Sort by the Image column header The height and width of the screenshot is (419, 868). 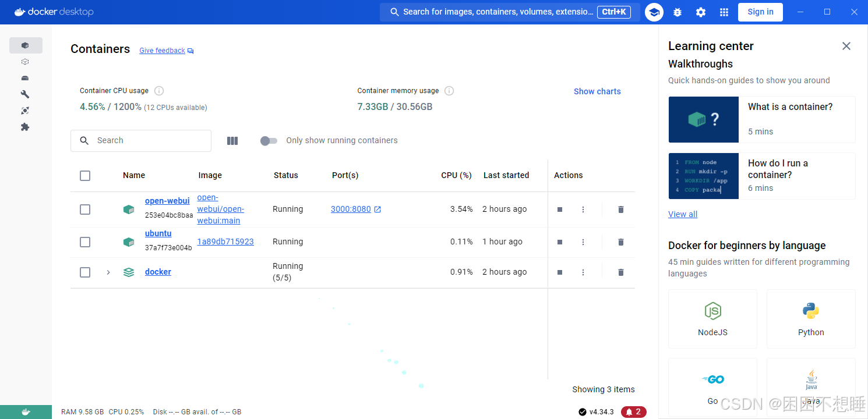click(x=210, y=175)
